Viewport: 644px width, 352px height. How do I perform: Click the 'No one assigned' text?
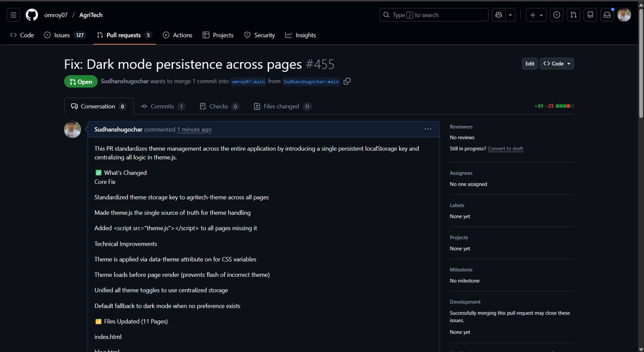469,184
